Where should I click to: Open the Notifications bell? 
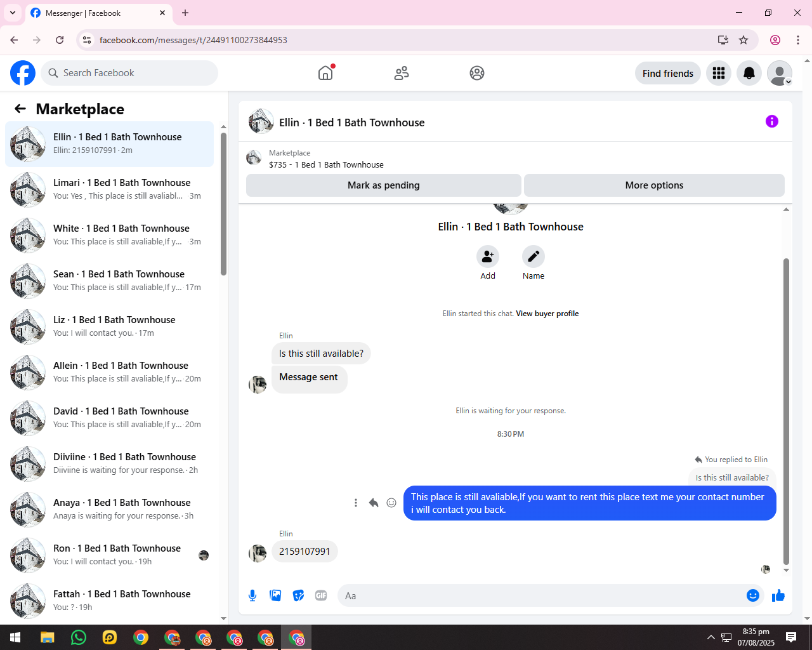[749, 73]
